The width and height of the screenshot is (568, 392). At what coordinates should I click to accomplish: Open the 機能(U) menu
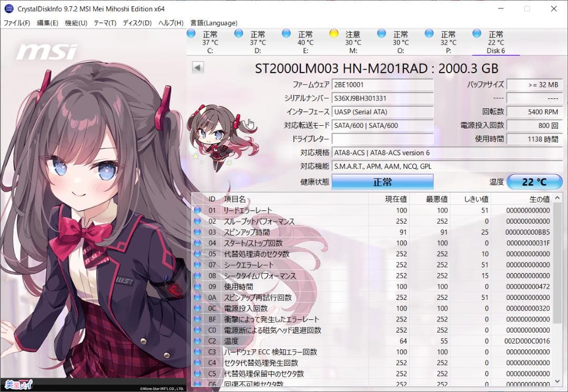point(76,23)
